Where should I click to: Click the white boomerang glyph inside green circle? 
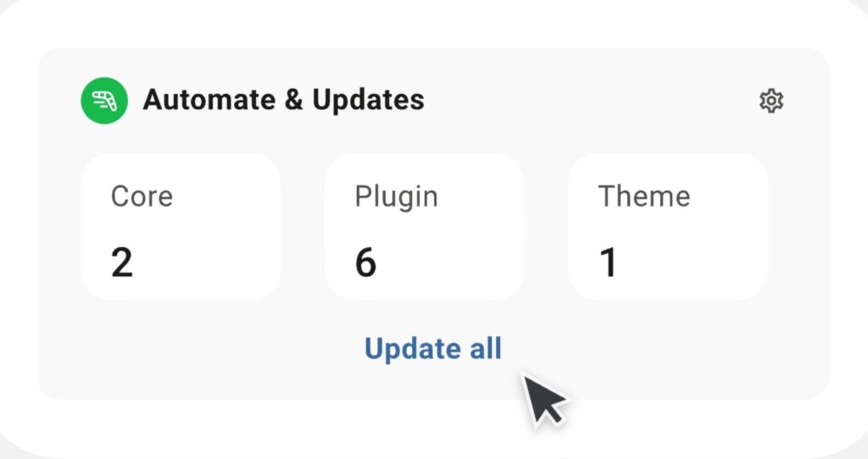104,101
